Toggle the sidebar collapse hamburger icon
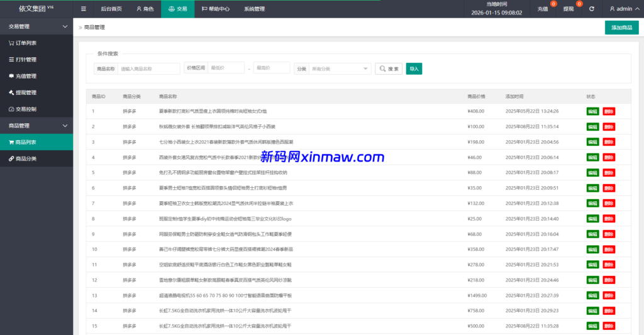 (x=84, y=9)
